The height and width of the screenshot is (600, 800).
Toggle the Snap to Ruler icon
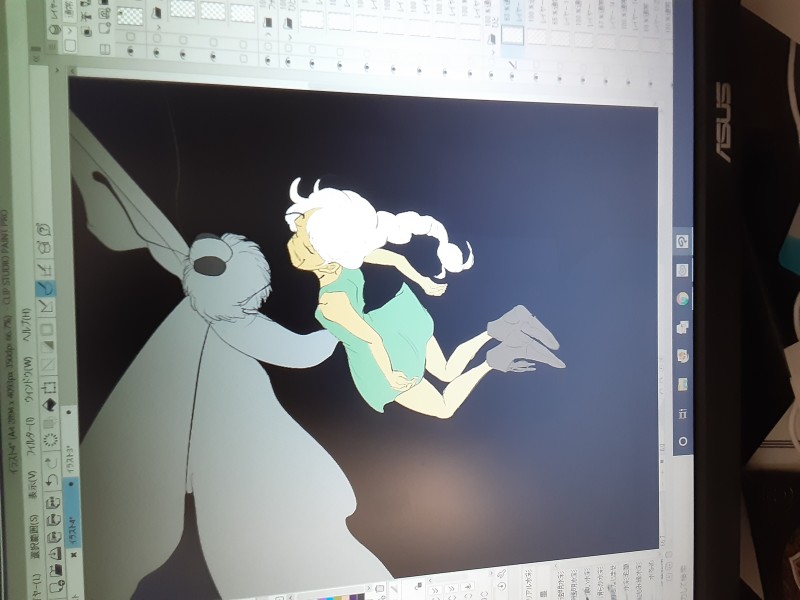click(x=46, y=307)
